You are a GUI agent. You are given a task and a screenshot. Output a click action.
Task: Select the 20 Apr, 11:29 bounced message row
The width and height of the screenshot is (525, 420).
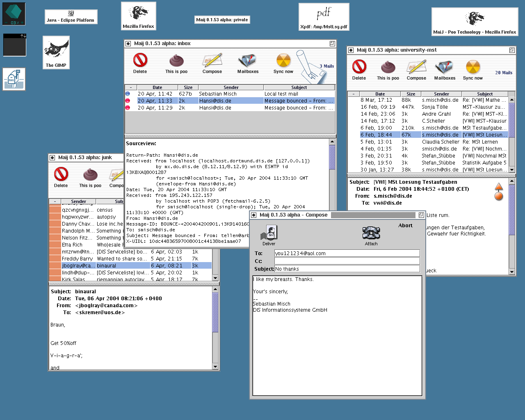[230, 108]
